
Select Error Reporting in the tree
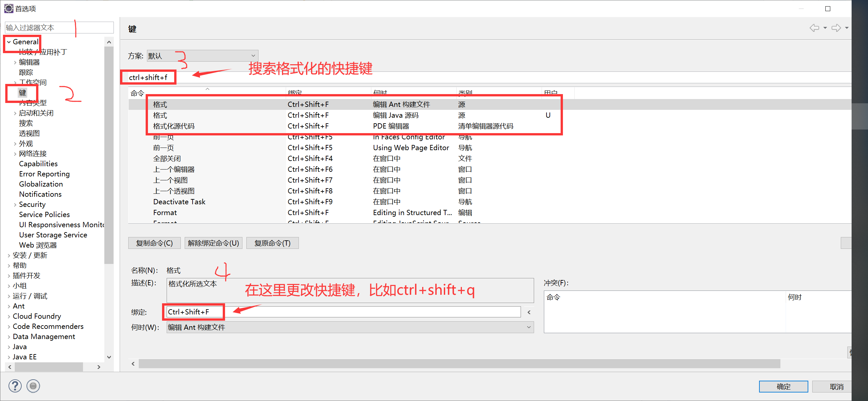pyautogui.click(x=44, y=174)
